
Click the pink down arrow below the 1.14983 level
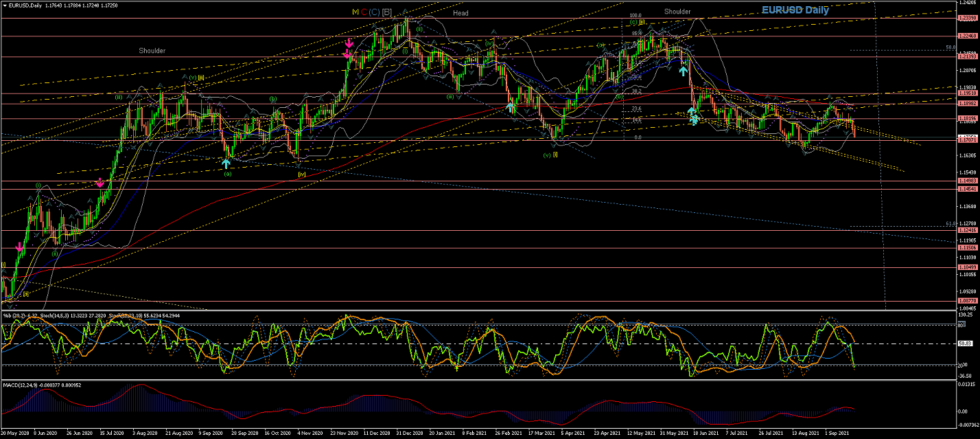coord(100,183)
